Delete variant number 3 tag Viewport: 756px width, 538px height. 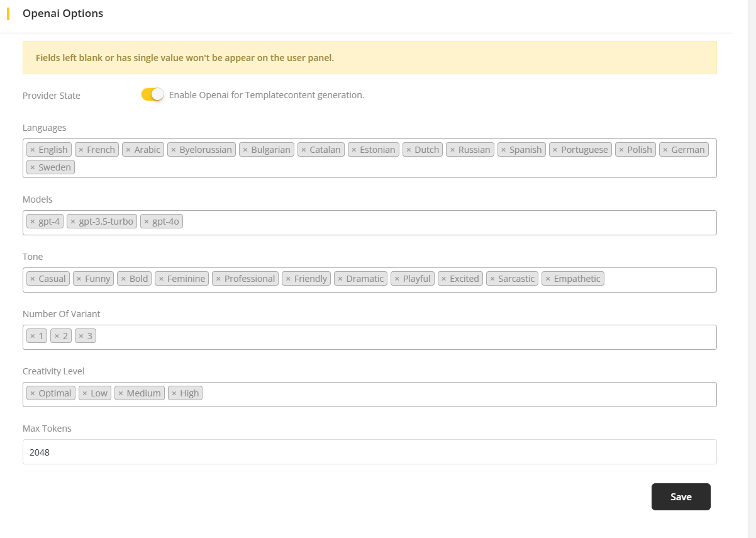coord(81,336)
